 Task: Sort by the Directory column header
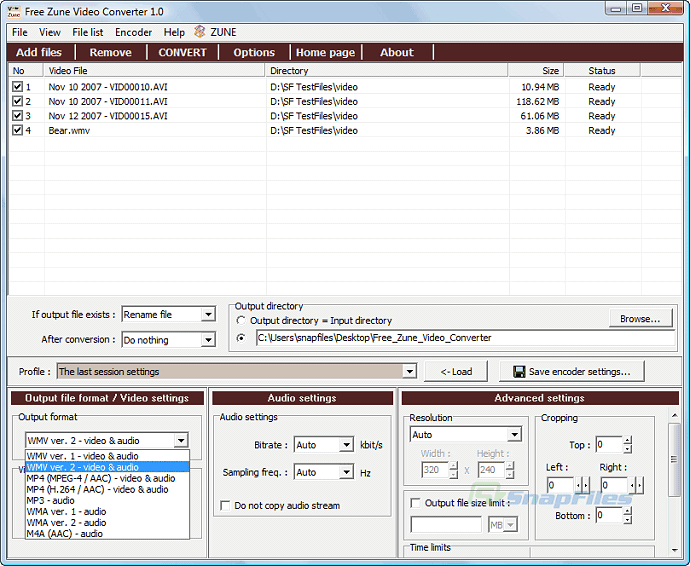coord(386,70)
